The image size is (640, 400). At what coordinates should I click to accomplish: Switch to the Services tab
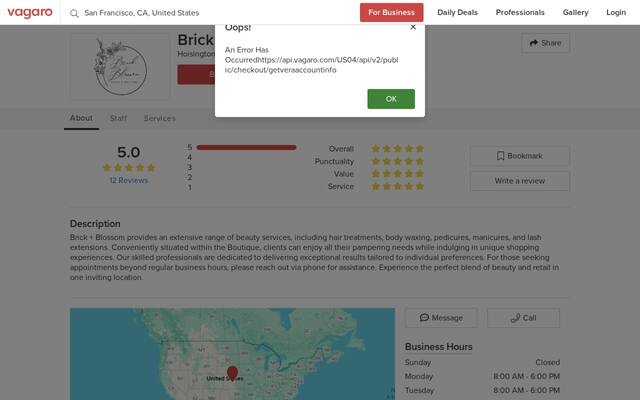click(160, 118)
